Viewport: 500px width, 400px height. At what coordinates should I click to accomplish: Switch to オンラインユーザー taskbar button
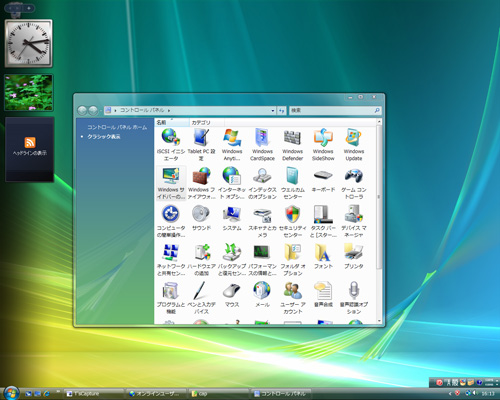coord(156,394)
